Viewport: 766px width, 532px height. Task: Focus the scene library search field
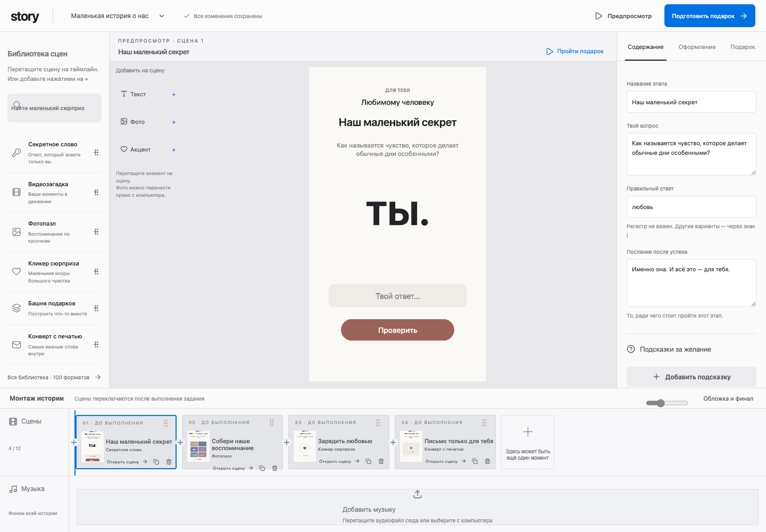[x=54, y=108]
